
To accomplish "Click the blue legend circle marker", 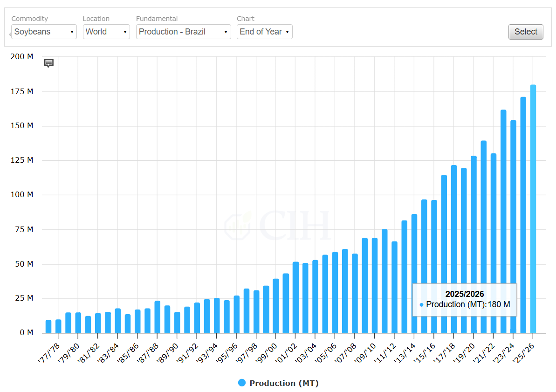I will [x=241, y=383].
